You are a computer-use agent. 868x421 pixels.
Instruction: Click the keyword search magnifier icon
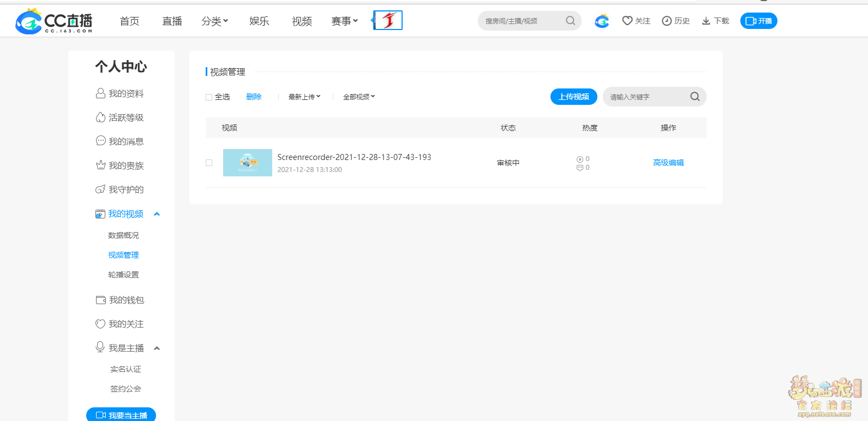pyautogui.click(x=695, y=97)
